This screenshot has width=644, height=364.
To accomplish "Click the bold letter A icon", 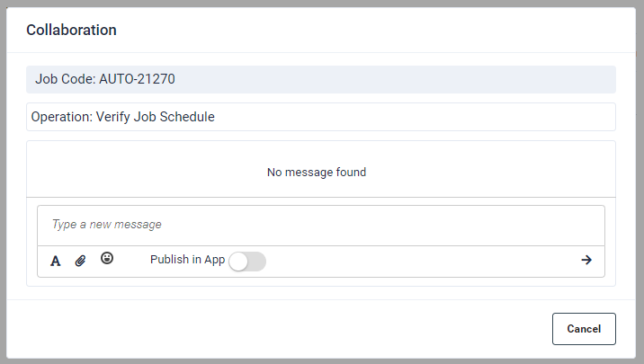I will tap(55, 261).
